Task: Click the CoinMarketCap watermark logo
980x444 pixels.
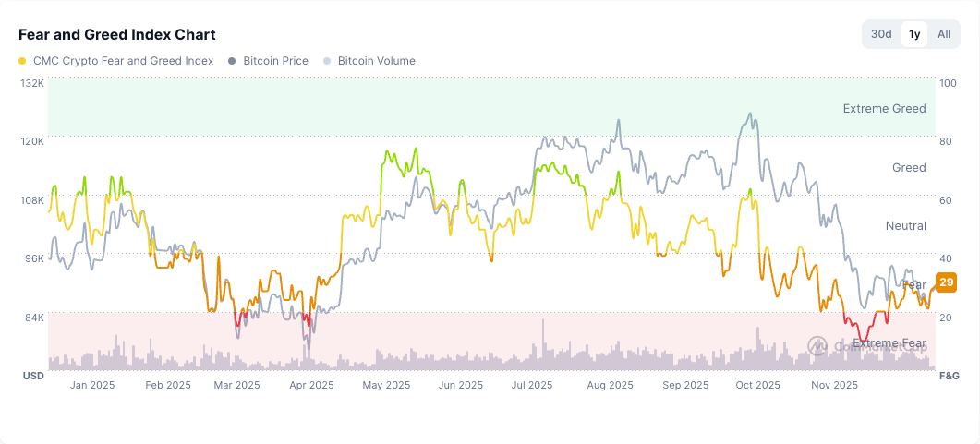Action: (817, 345)
